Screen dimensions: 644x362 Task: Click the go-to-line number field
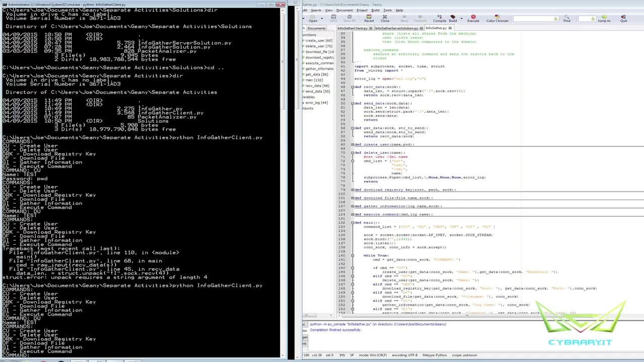(587, 19)
